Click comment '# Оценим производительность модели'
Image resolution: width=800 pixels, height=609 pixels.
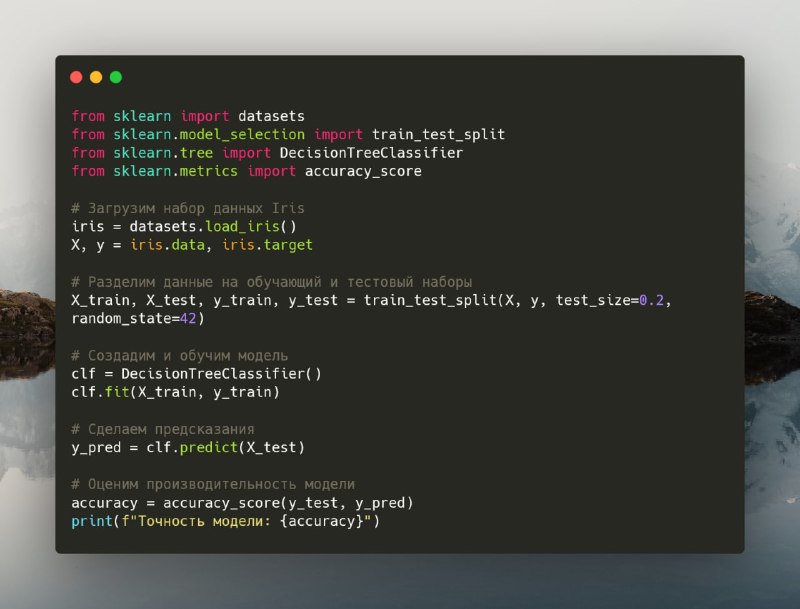click(x=213, y=485)
